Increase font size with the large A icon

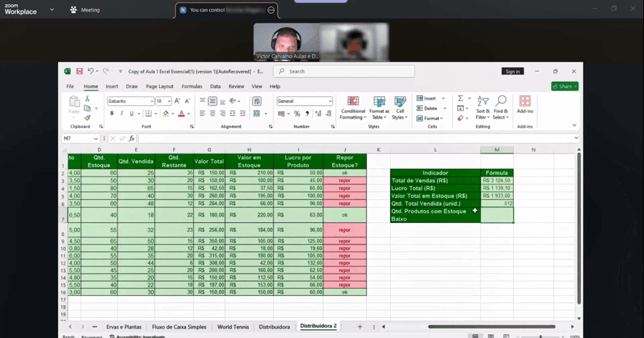(177, 101)
